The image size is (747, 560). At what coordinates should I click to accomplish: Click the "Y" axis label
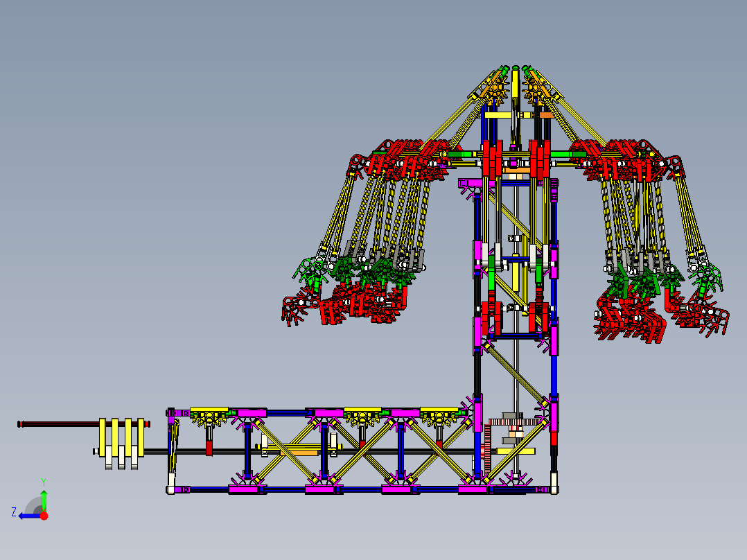(44, 482)
